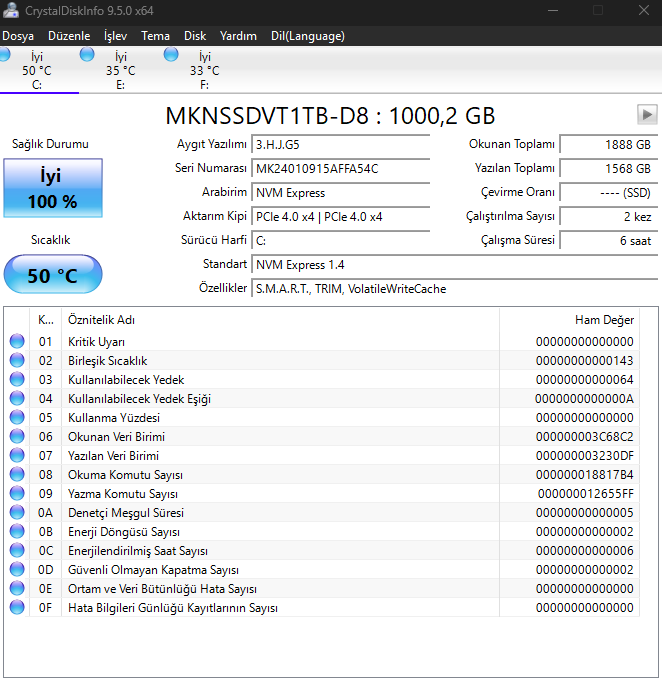This screenshot has width=662, height=680.
Task: Click the İyi 100 % health status button
Action: pos(52,188)
